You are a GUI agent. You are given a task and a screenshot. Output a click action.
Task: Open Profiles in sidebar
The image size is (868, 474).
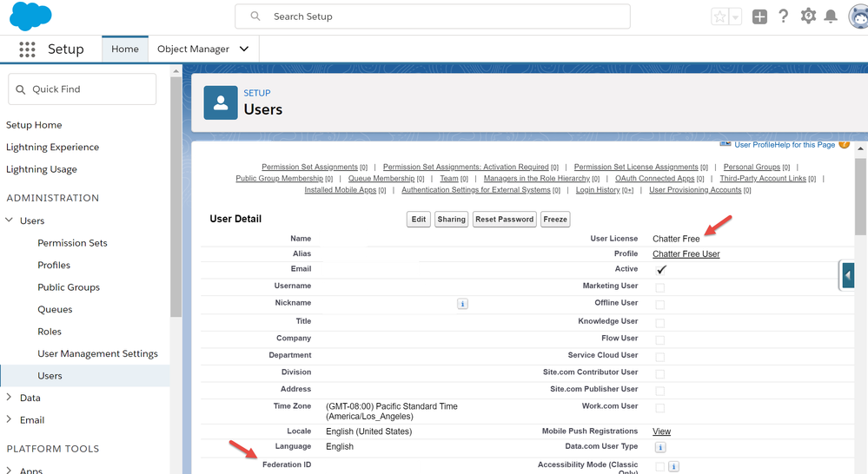(x=54, y=265)
